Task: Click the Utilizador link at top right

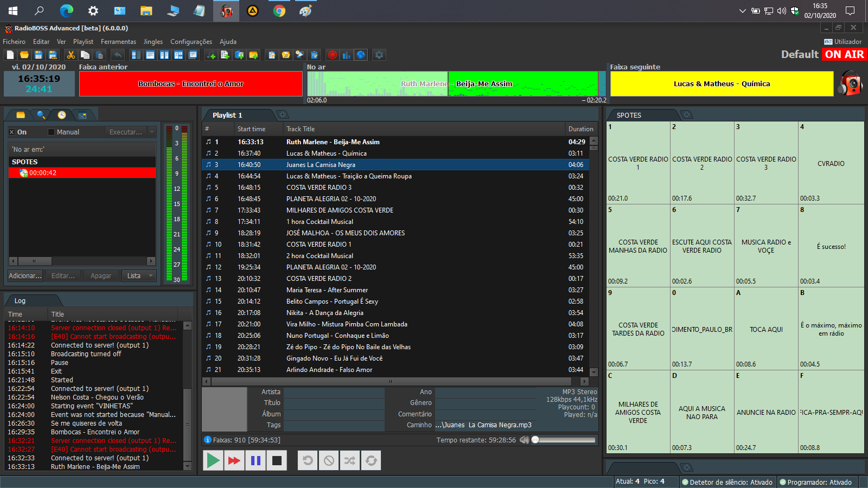Action: coord(843,42)
